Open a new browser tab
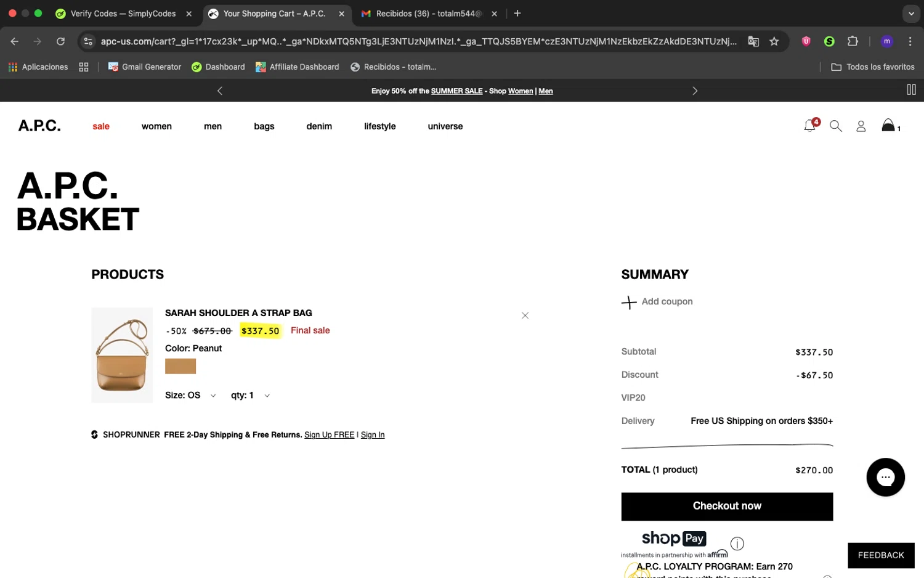Viewport: 924px width, 578px height. point(517,13)
